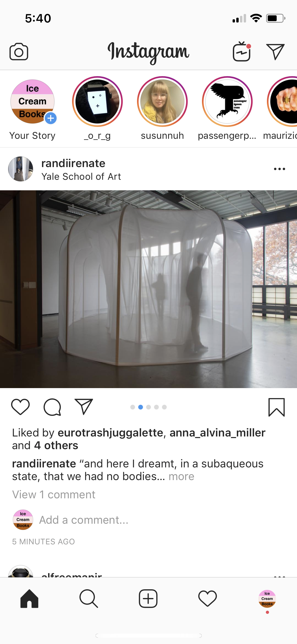Open IGTV icon with red notification

pos(242,51)
